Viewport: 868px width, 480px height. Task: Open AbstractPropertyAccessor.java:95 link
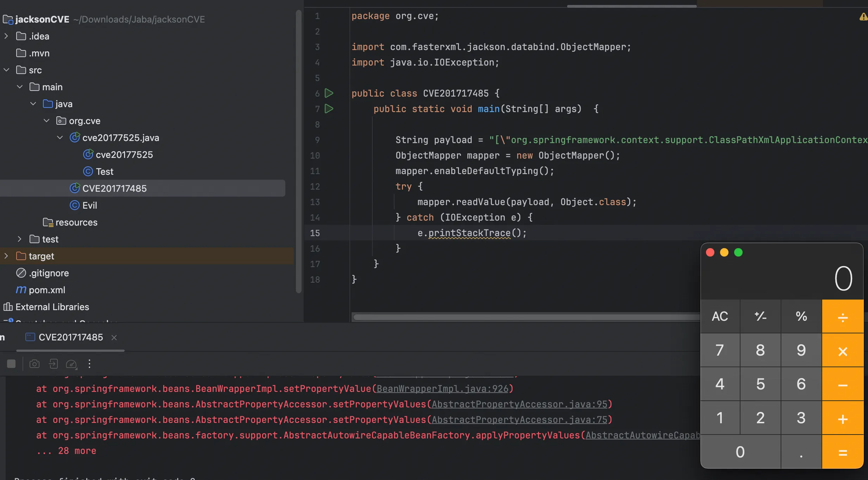520,404
